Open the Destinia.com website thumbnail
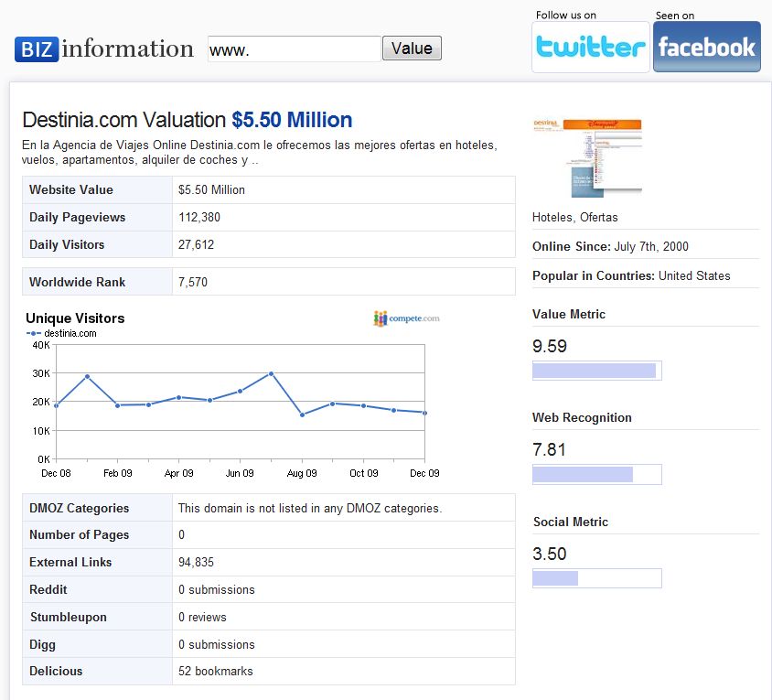The width and height of the screenshot is (772, 700). [x=588, y=158]
